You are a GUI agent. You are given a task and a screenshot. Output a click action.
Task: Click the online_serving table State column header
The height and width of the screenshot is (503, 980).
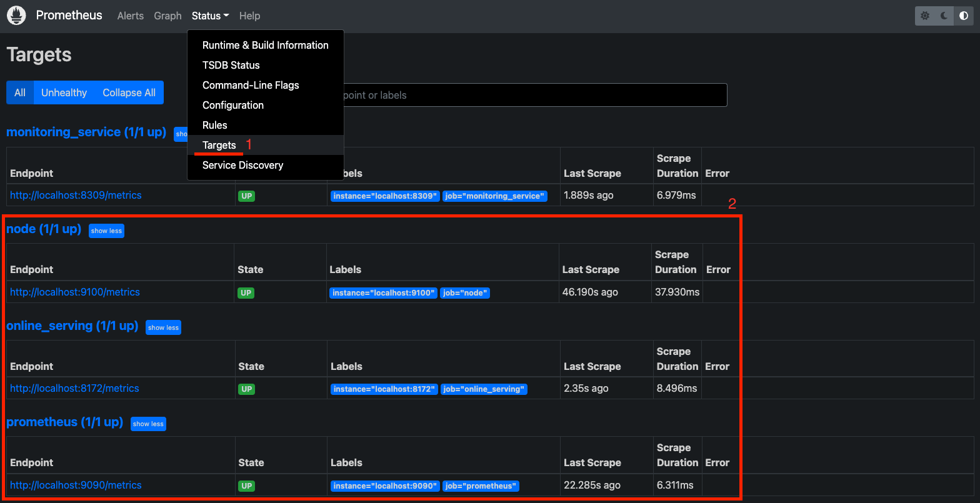pyautogui.click(x=251, y=366)
